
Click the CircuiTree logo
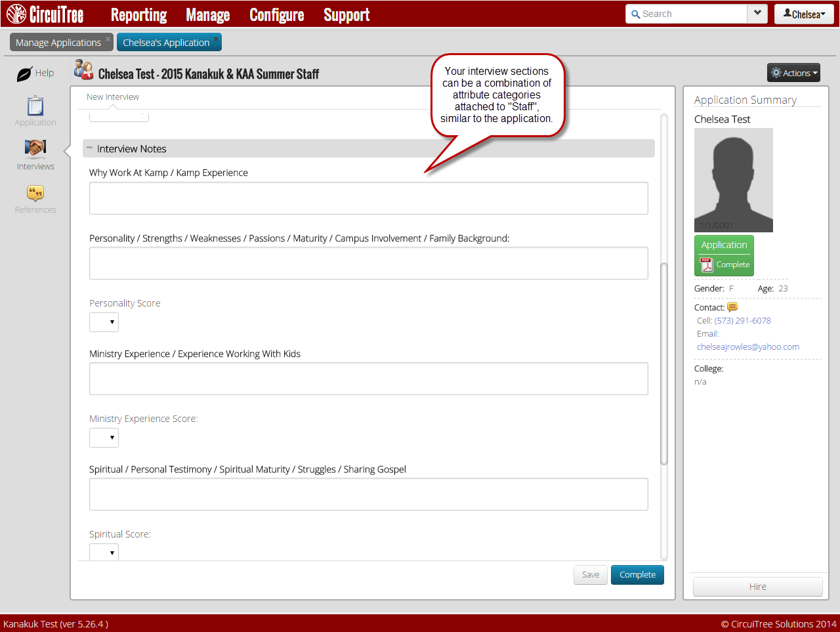[45, 14]
